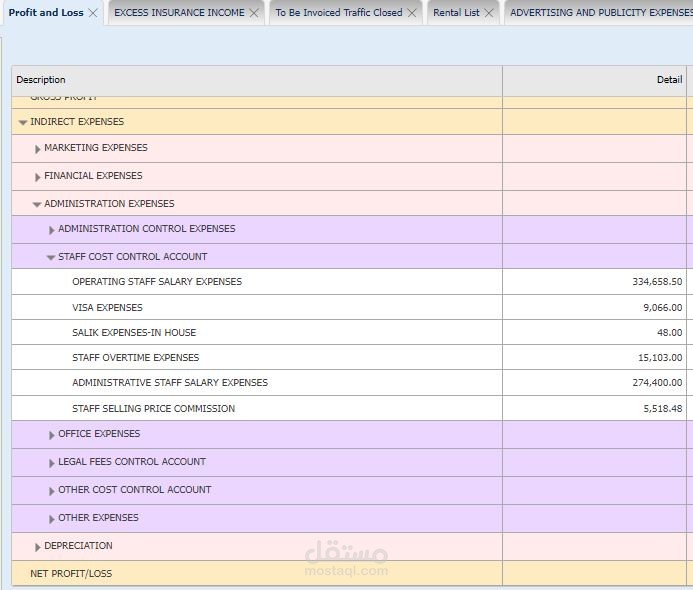Expand LEGAL FEES CONTROL ACCOUNT

pos(52,463)
